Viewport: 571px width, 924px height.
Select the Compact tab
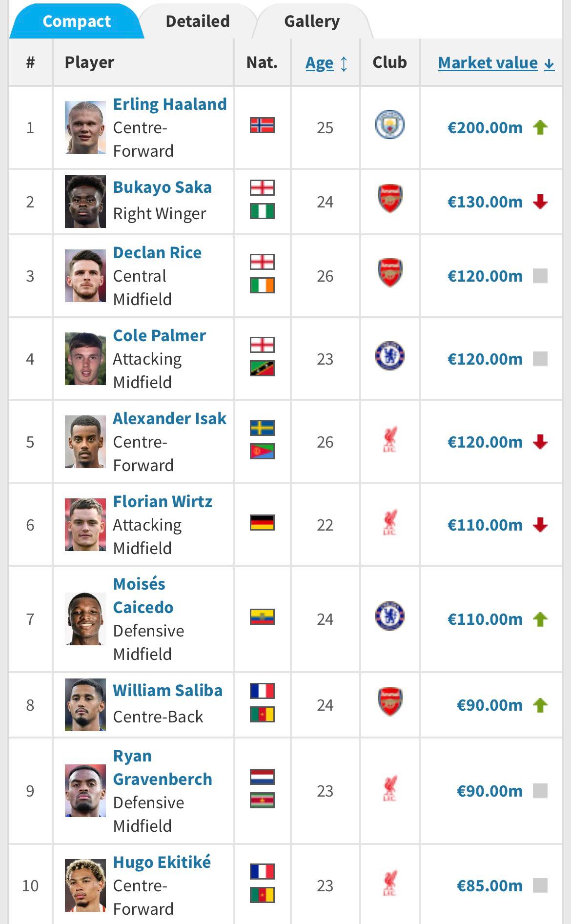(77, 21)
